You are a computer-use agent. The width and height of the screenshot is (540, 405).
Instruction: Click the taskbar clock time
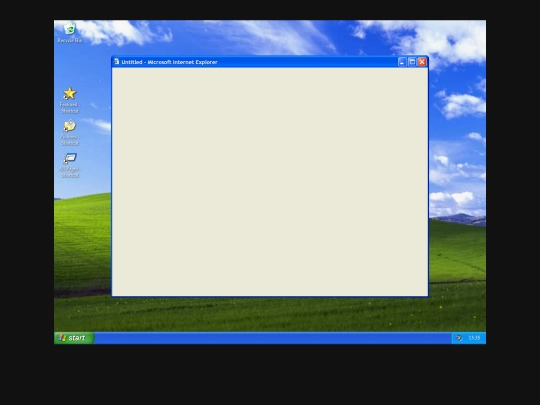(474, 338)
